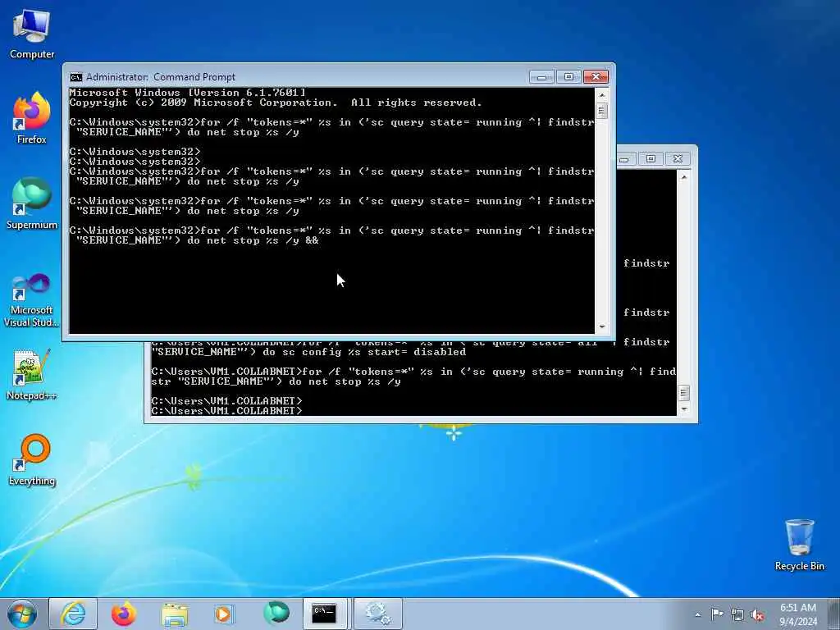Image resolution: width=840 pixels, height=630 pixels.
Task: Open Supermium from the taskbar
Action: point(276,613)
